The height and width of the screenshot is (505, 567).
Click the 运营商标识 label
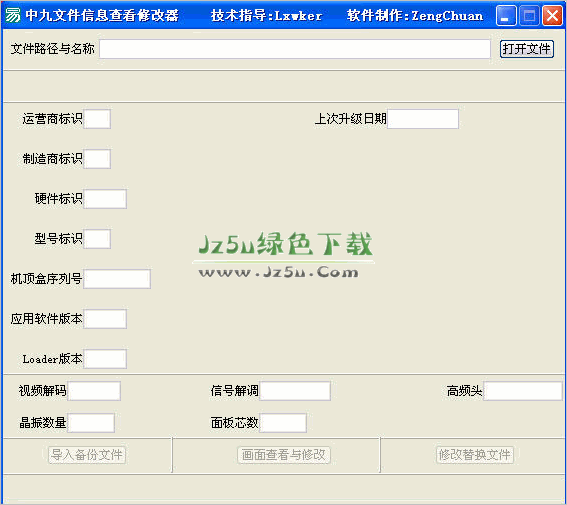[x=52, y=119]
